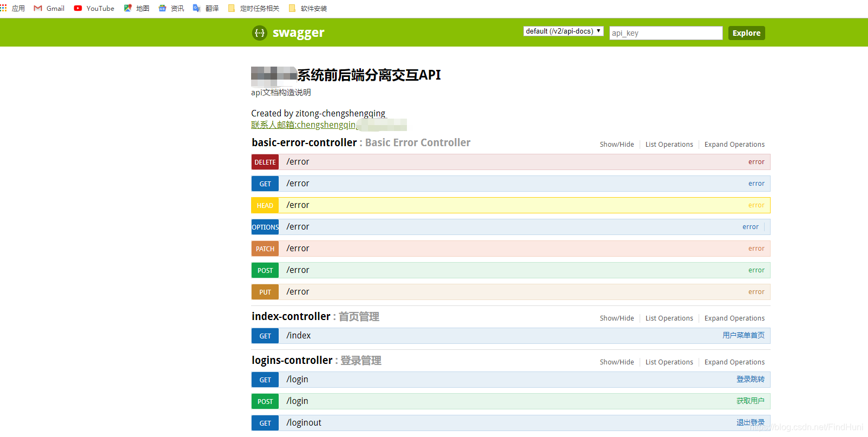Click Show/Hide for basic-error-controller

point(617,145)
